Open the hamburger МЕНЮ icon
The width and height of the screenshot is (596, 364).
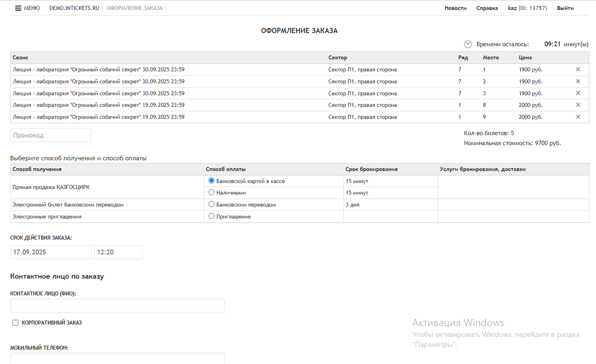tap(18, 8)
